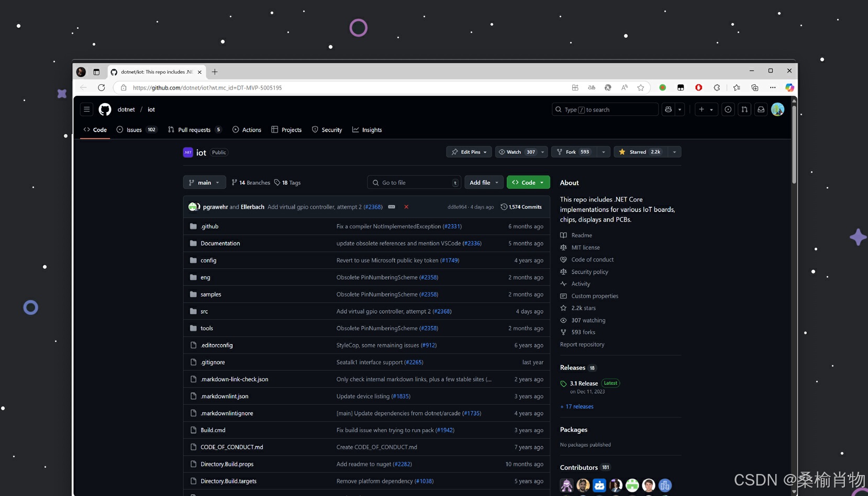Open the Add file dropdown
Image resolution: width=868 pixels, height=496 pixels.
click(483, 182)
